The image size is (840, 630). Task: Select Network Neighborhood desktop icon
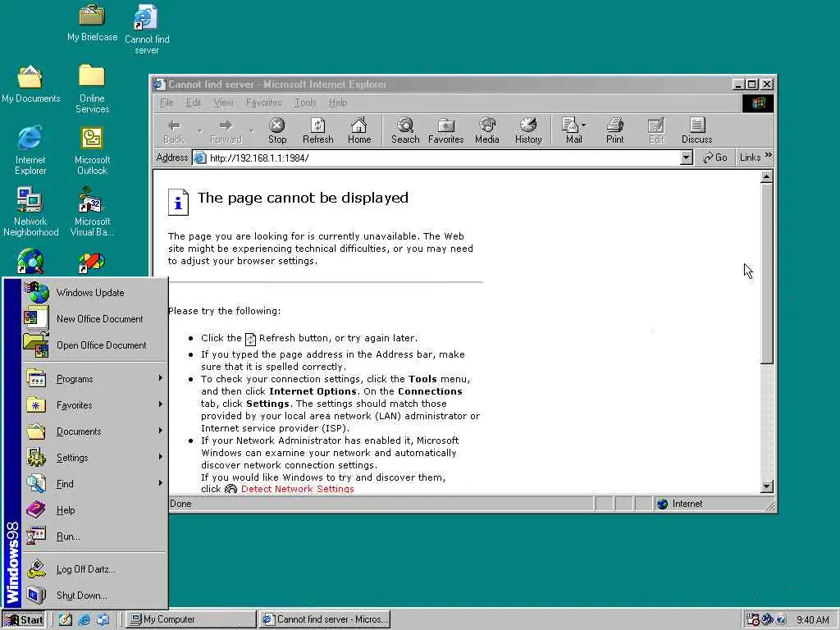[30, 212]
